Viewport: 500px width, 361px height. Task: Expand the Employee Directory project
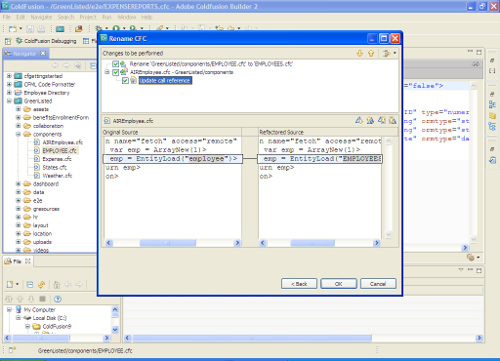(9, 93)
